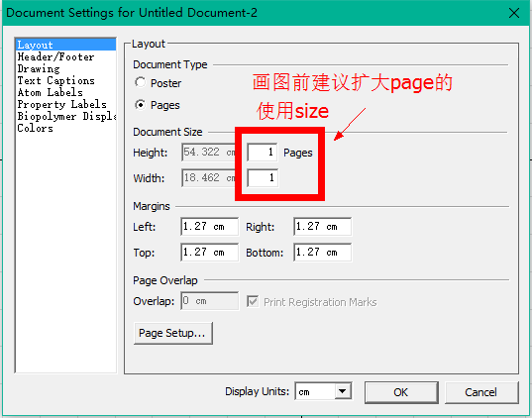
Task: Select Layout in the settings list
Action: click(65, 45)
